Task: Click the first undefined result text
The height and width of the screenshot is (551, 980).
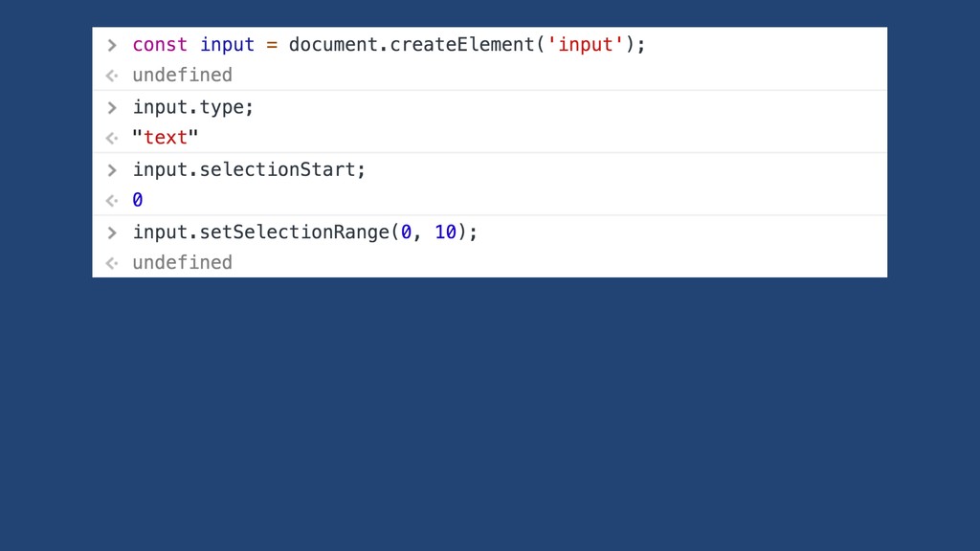Action: pyautogui.click(x=183, y=75)
